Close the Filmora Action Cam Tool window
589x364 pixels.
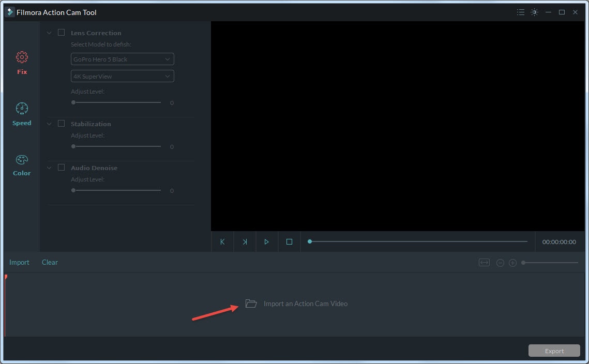tap(575, 12)
